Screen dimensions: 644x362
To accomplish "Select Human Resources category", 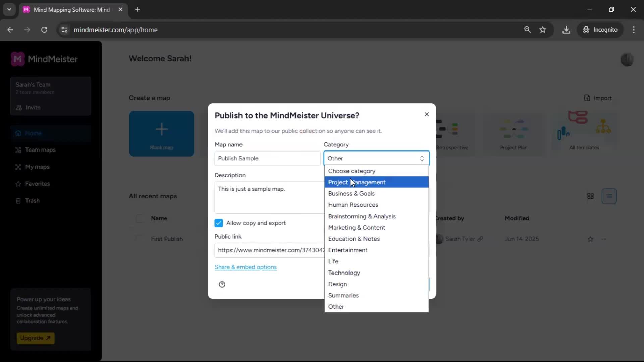I will pos(376,205).
